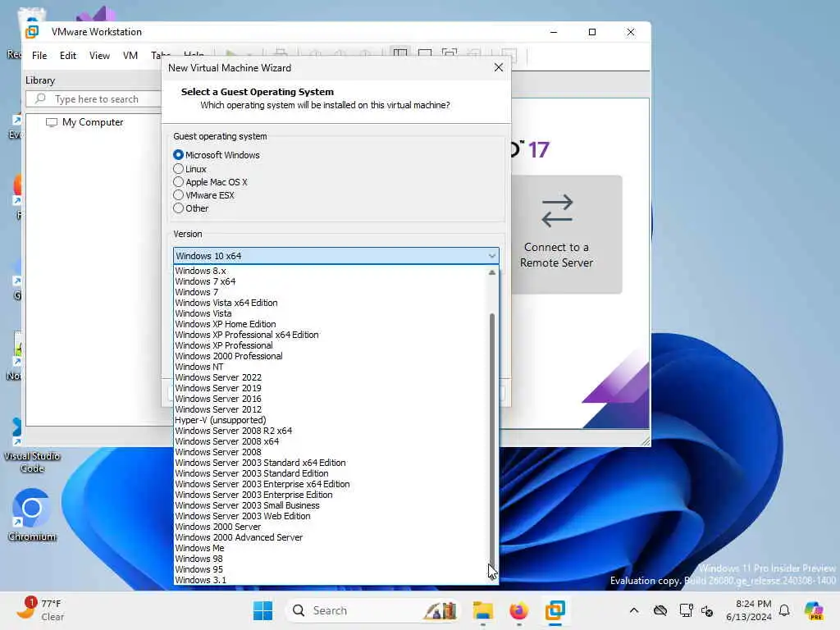Click the My Computer monitor icon
Viewport: 840px width, 630px height.
coord(52,123)
